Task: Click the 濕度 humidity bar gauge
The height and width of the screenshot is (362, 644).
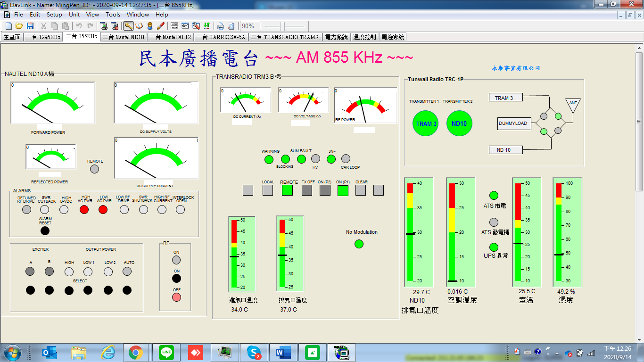Action: click(567, 232)
